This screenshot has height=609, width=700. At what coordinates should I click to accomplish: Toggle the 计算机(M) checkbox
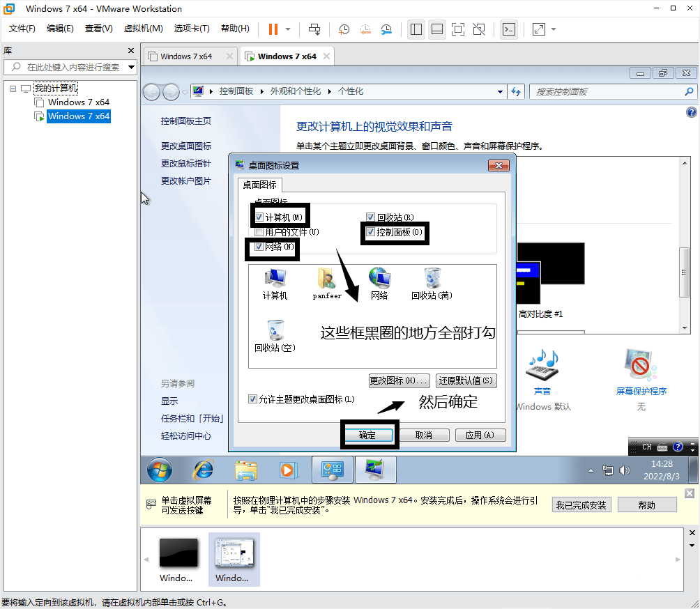point(259,217)
